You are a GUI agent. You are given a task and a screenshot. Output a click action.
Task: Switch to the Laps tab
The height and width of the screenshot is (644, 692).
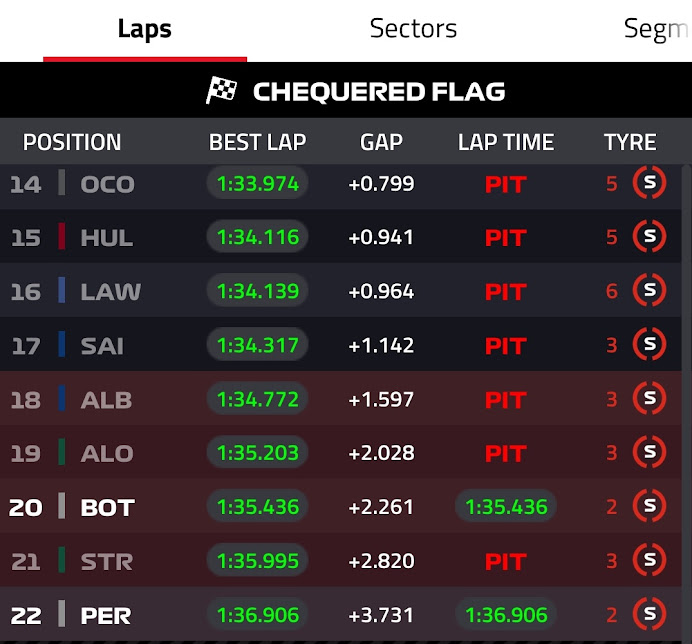[145, 29]
